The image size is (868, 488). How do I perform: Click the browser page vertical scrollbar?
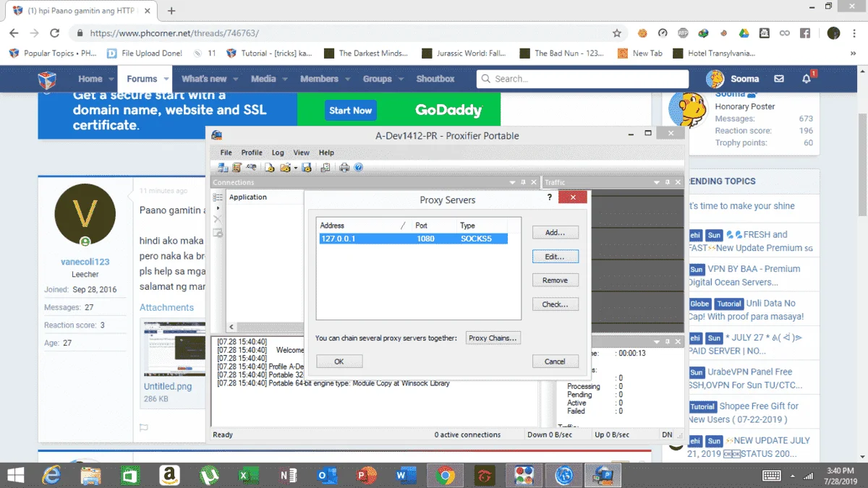[x=862, y=166]
